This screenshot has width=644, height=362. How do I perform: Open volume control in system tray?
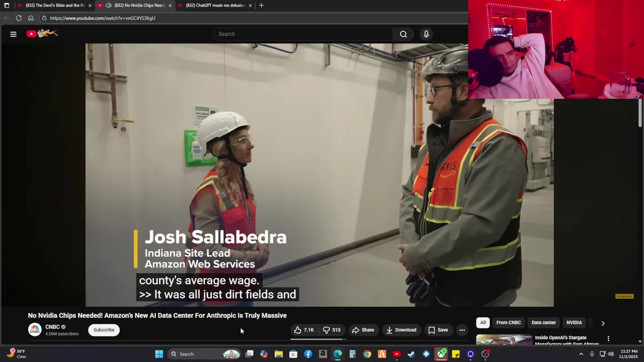coord(610,354)
